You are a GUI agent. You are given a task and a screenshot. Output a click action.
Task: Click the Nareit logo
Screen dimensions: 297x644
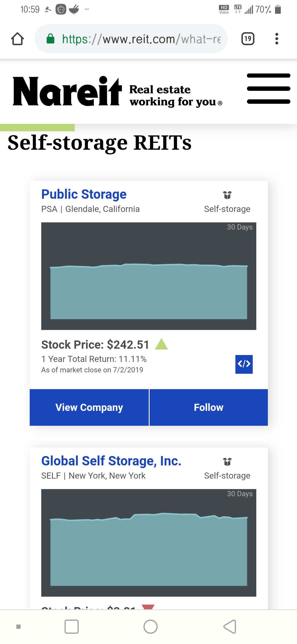67,91
